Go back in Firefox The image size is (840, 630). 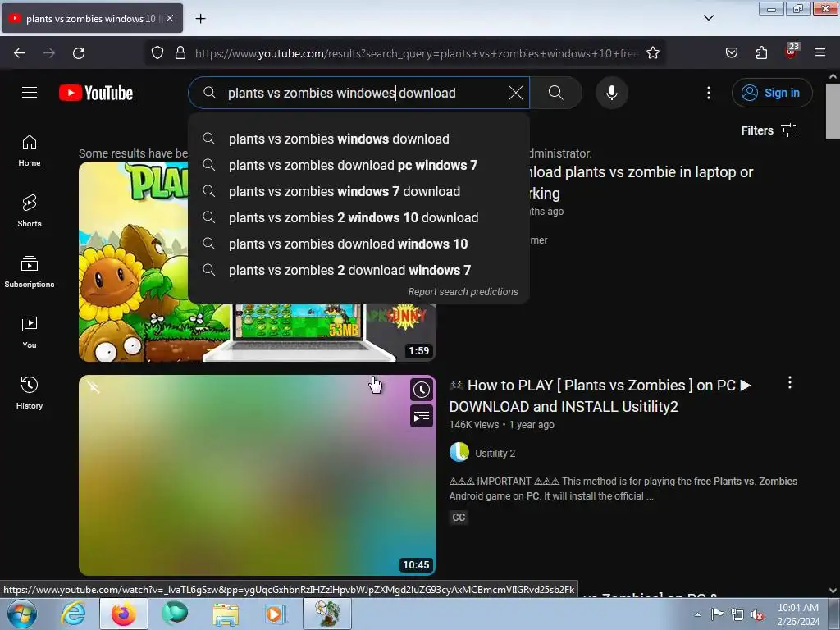[x=20, y=53]
